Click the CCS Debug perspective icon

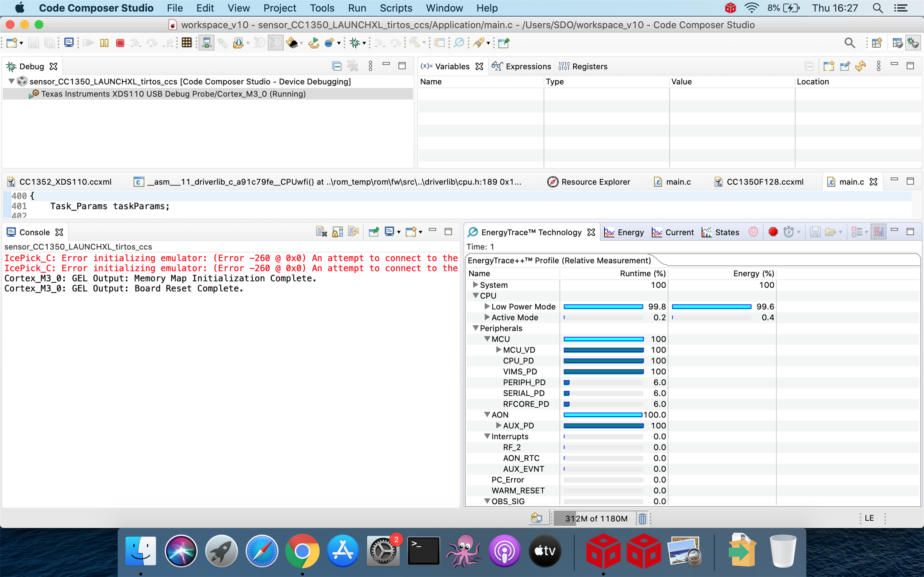click(x=913, y=43)
